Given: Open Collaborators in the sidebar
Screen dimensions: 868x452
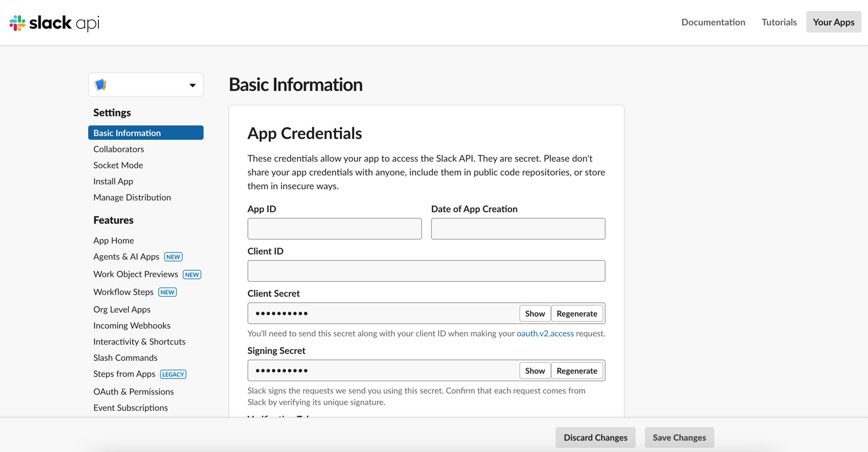Looking at the screenshot, I should [x=119, y=149].
